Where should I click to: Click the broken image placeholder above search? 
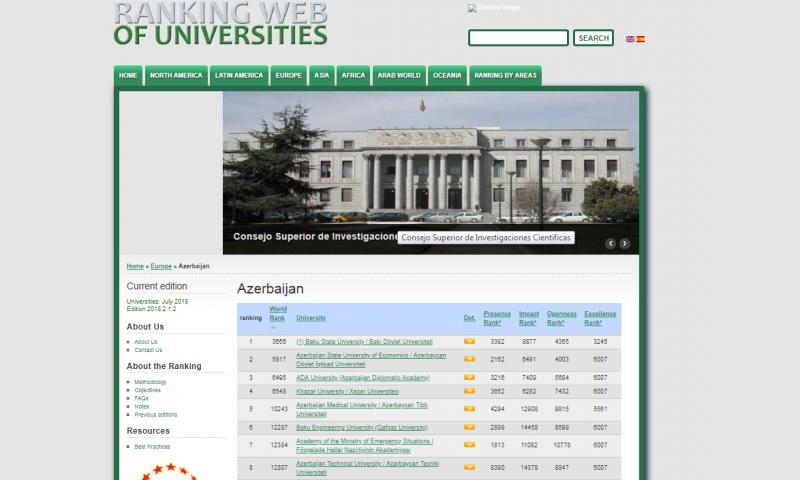pos(494,8)
